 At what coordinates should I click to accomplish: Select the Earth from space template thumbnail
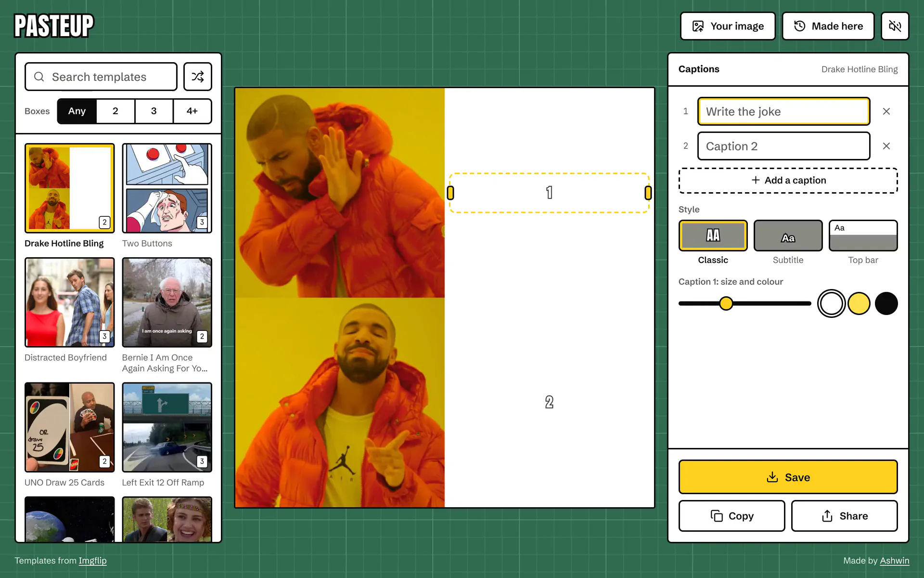(70, 520)
